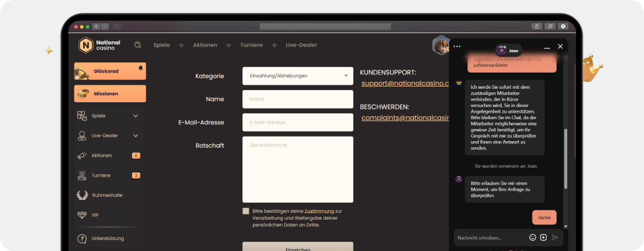
Task: Check the Zustimmung consent checkbox
Action: (x=246, y=211)
